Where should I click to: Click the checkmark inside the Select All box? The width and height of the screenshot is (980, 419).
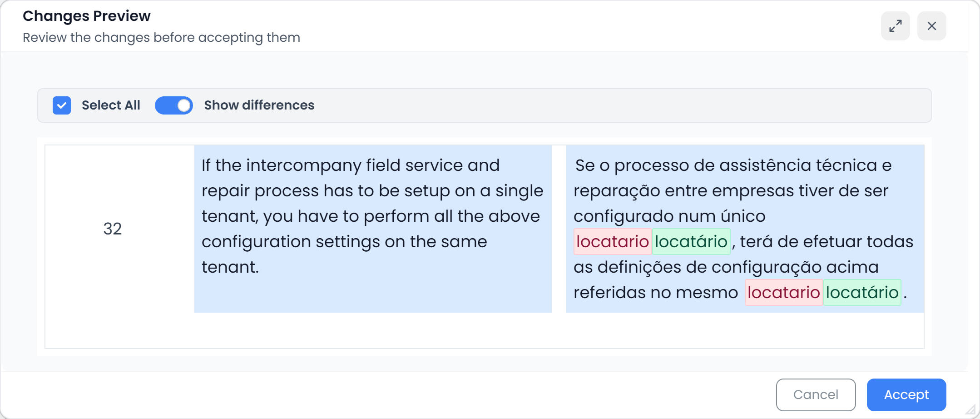[62, 105]
